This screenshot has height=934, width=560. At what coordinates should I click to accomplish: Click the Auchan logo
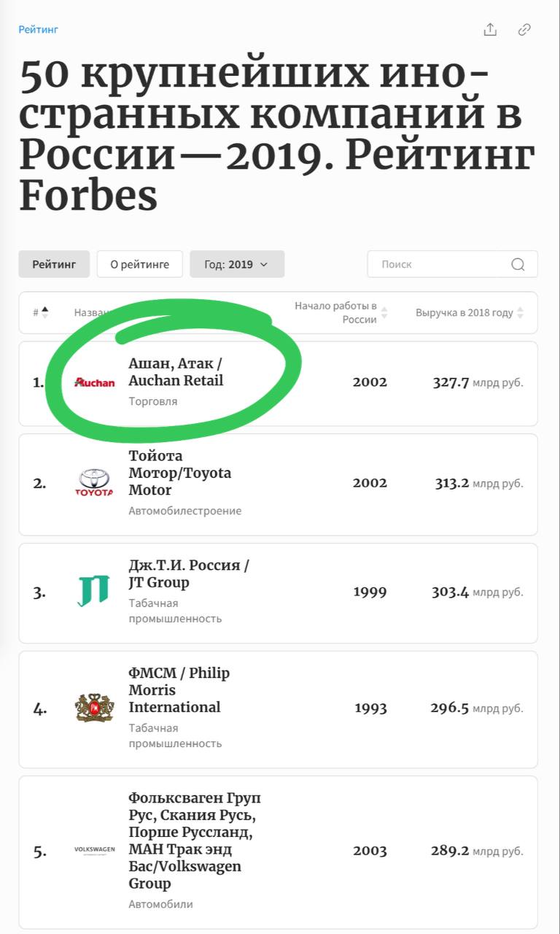click(95, 382)
